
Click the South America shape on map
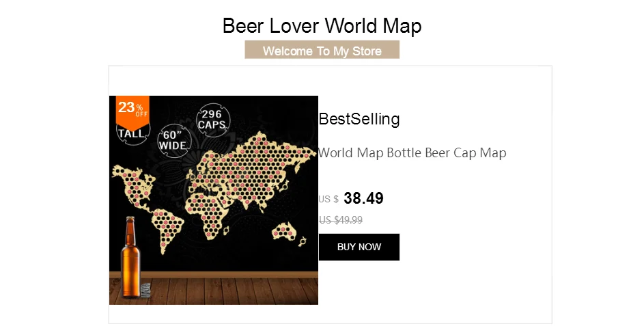(164, 230)
